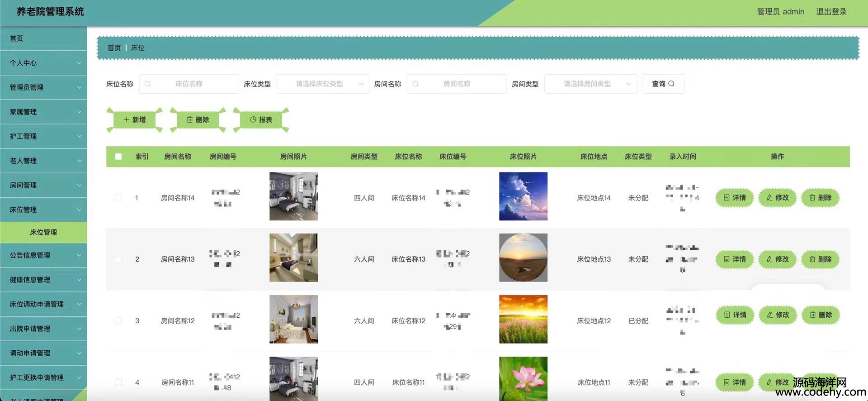Toggle the select-all checkbox in table header
Viewport: 868px width, 401px height.
[118, 157]
